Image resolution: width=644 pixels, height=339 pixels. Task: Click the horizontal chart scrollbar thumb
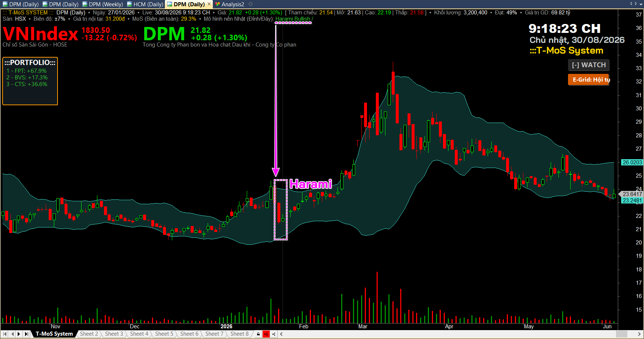point(622,334)
